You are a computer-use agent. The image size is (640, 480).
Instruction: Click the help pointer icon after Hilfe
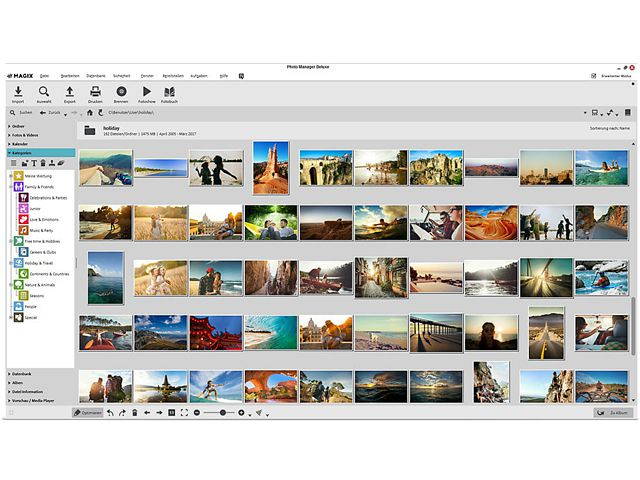pos(241,76)
